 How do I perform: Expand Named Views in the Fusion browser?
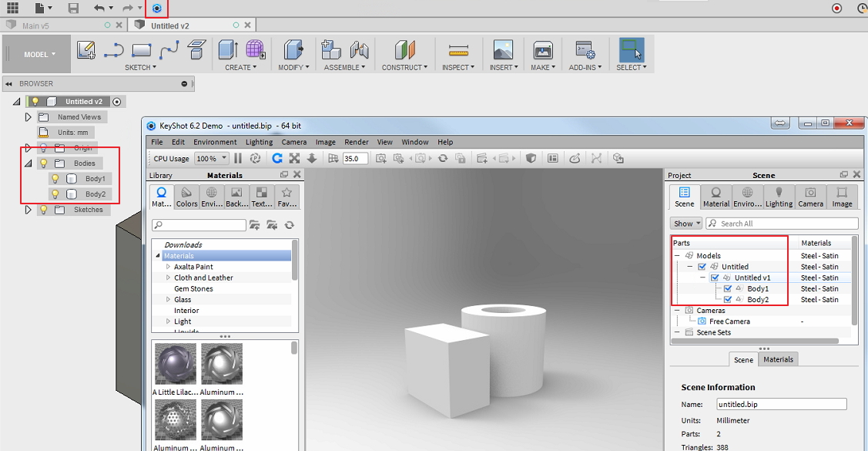click(28, 116)
